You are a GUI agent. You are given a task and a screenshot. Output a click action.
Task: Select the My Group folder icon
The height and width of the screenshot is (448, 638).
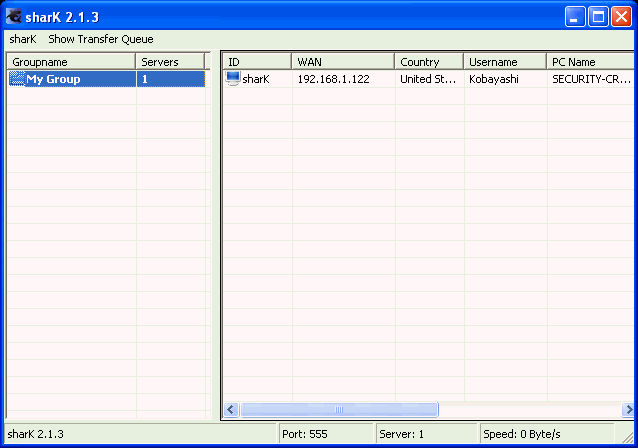point(17,79)
